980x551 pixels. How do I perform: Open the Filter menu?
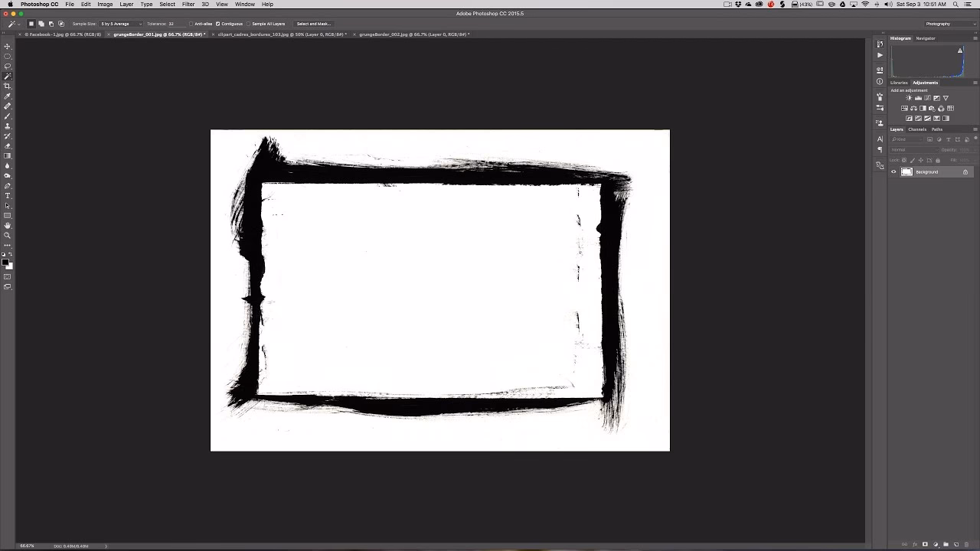pyautogui.click(x=188, y=5)
